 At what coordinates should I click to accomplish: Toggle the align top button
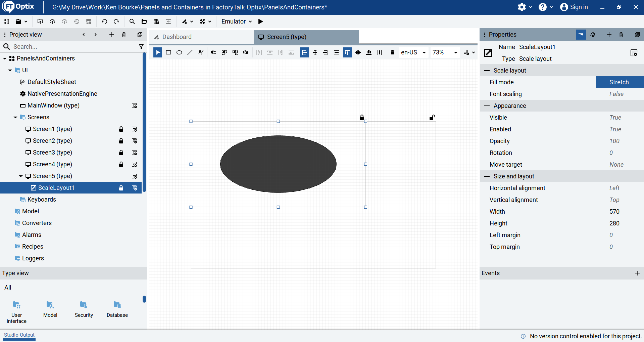click(x=347, y=52)
